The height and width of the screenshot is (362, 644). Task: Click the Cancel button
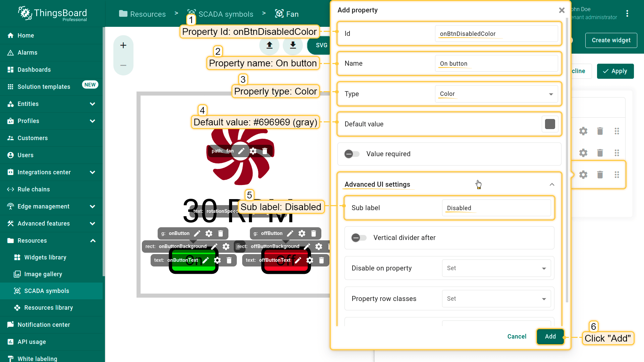click(517, 336)
